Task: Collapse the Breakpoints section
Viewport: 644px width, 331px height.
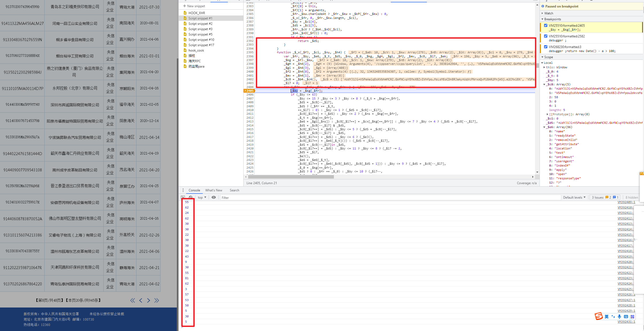Action: [542, 19]
